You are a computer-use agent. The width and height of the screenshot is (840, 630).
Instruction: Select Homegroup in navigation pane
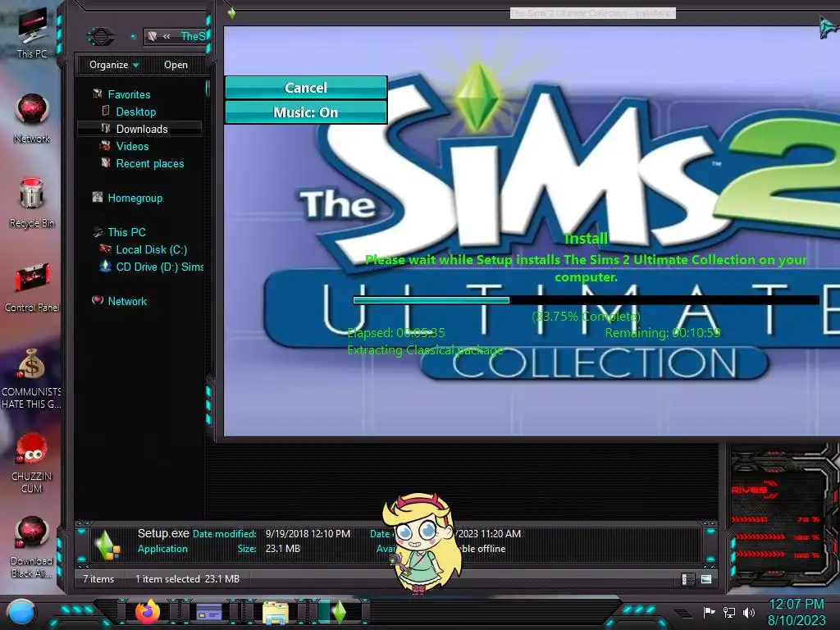135,198
